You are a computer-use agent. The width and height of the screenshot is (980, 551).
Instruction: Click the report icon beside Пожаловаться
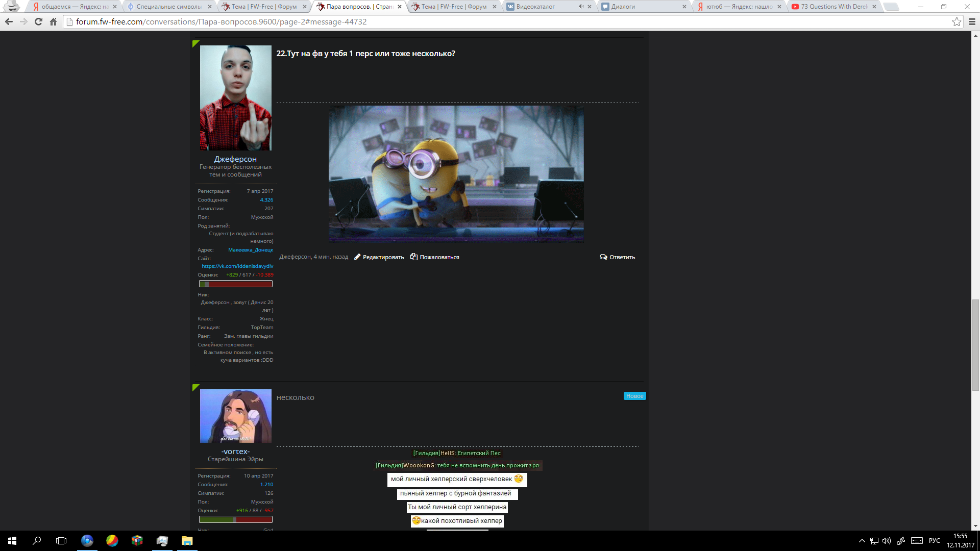(414, 257)
